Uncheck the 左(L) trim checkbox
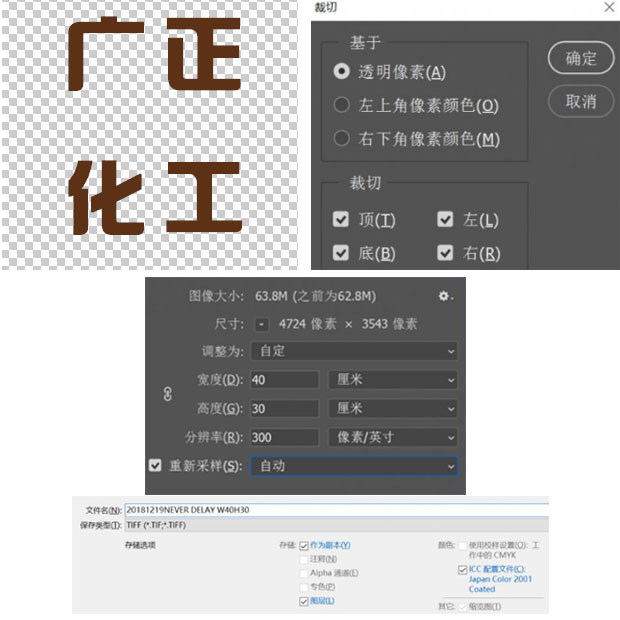620x620 pixels. tap(445, 220)
